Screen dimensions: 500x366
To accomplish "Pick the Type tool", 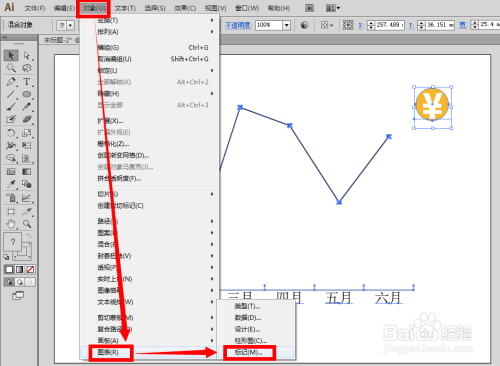I will pos(27,81).
